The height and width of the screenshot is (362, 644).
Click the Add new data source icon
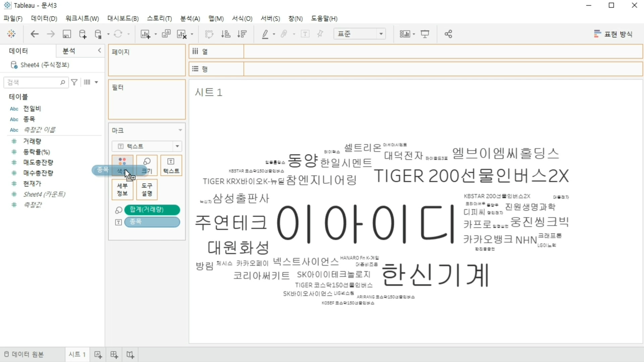[83, 34]
